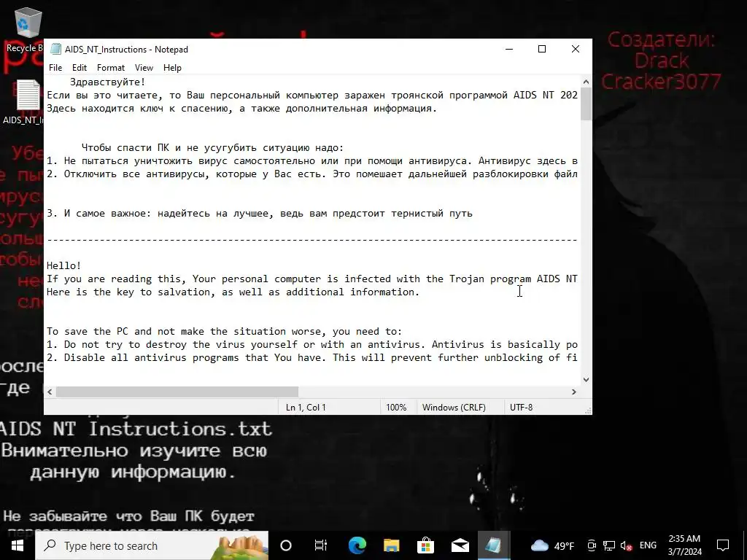
Task: Click the ENG language indicator
Action: tap(648, 545)
